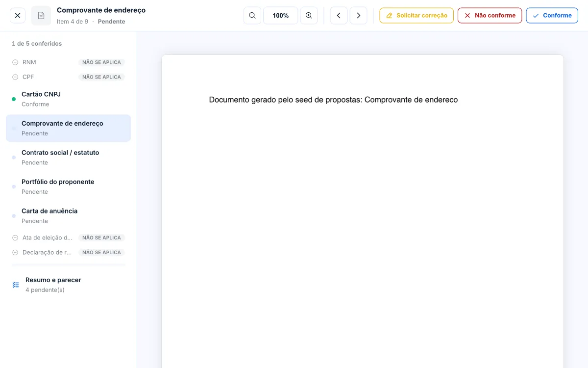Go to the next item arrow
The height and width of the screenshot is (368, 588).
(358, 16)
